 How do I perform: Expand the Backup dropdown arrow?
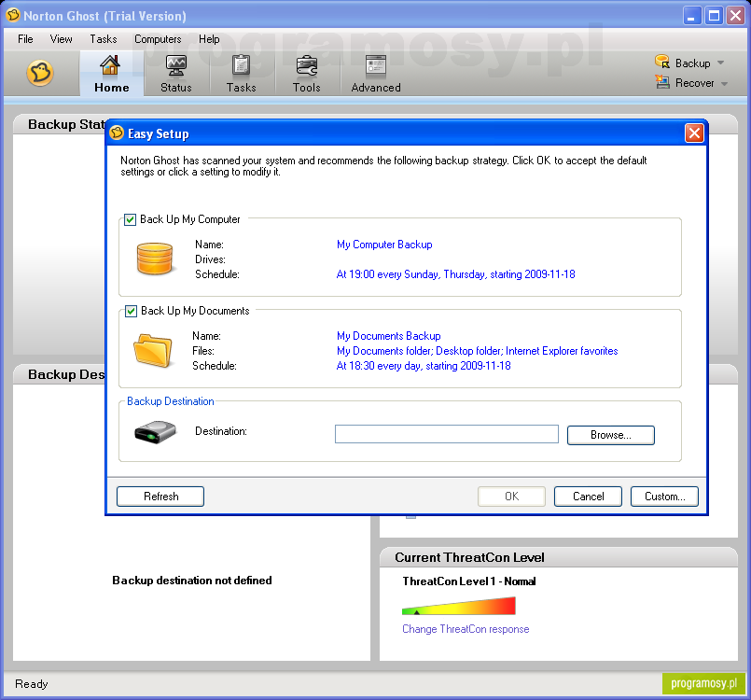pos(720,63)
